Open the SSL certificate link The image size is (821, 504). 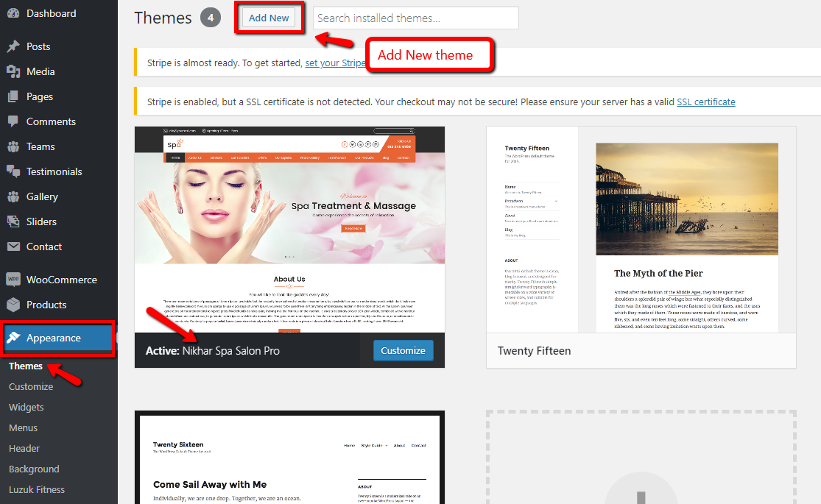point(706,102)
